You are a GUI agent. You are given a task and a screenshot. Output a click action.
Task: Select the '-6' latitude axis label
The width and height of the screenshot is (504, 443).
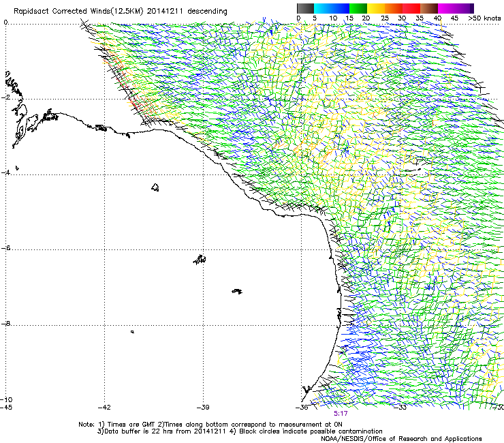click(x=6, y=248)
